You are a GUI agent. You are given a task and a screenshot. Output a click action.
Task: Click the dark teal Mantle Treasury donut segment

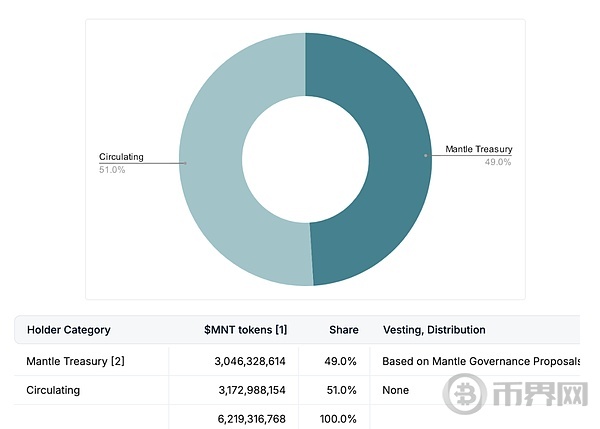tap(398, 159)
